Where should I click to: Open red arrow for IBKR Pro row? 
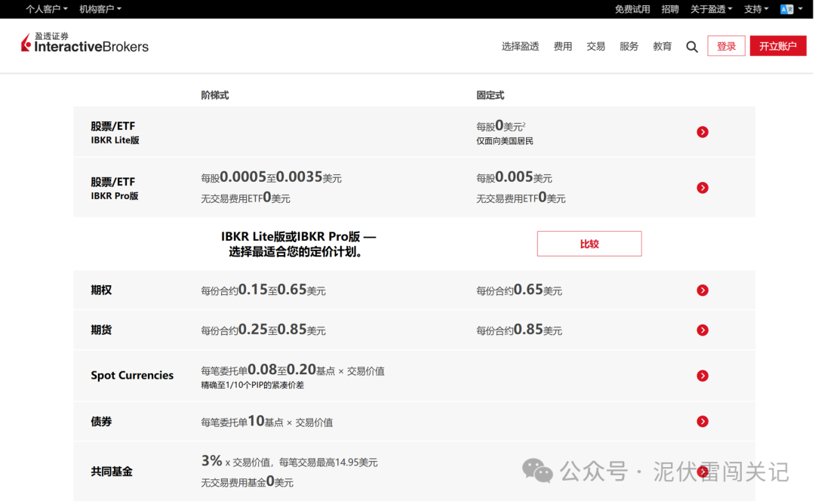(703, 188)
